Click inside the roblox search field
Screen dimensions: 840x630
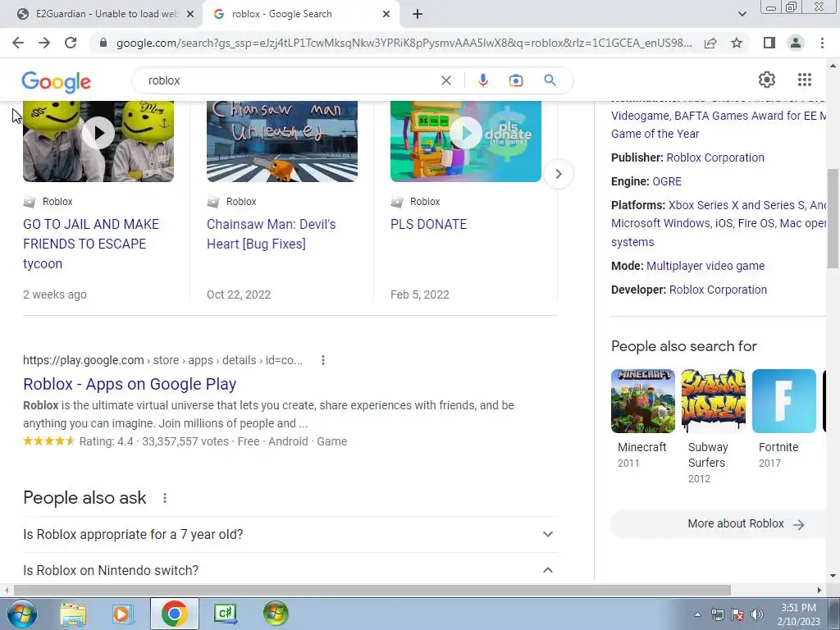point(290,80)
